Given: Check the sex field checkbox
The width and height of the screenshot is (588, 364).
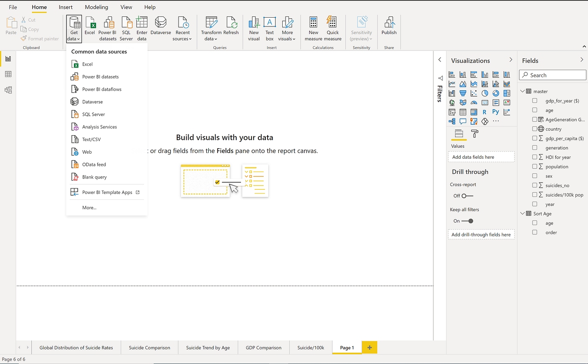Looking at the screenshot, I should 535,176.
